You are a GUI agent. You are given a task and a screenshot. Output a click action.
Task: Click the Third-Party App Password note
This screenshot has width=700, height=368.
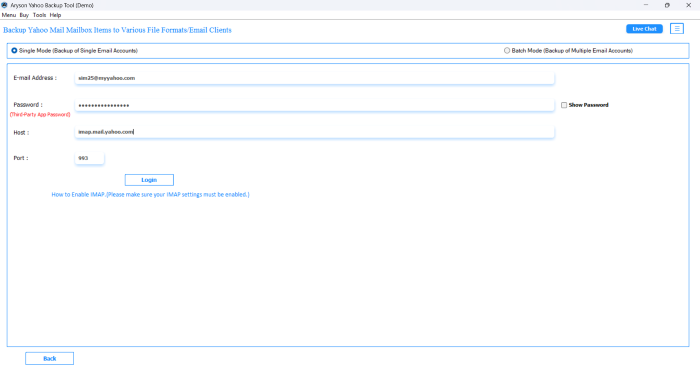tap(40, 115)
